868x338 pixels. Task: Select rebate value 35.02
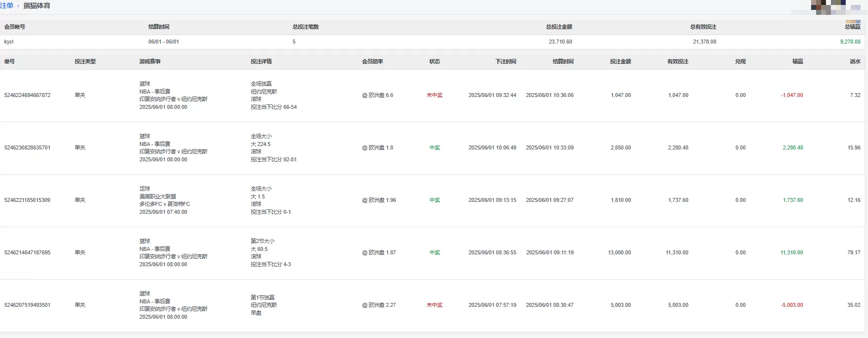coord(854,305)
